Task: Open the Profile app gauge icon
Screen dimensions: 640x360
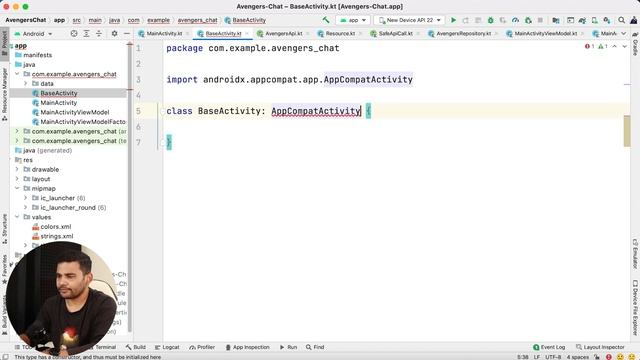Action: (x=516, y=20)
